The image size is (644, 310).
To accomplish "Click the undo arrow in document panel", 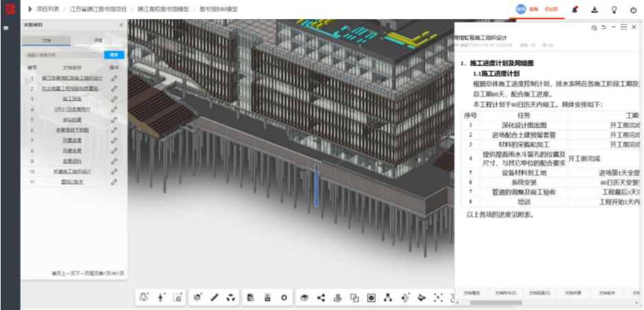I will pos(604,27).
